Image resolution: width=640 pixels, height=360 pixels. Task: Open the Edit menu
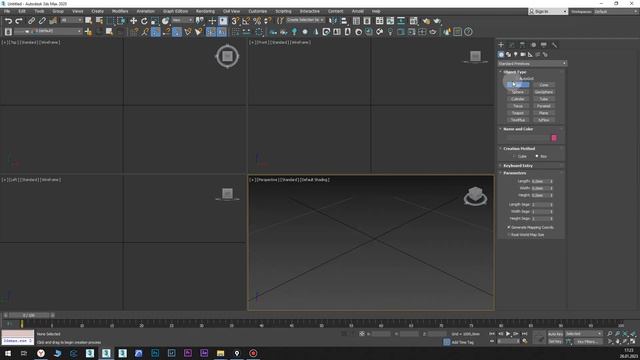point(22,11)
